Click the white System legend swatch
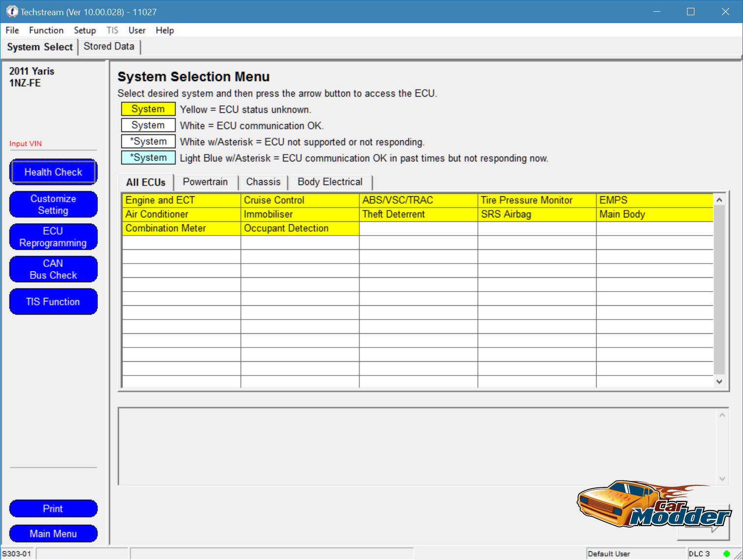The image size is (743, 560). (x=148, y=125)
